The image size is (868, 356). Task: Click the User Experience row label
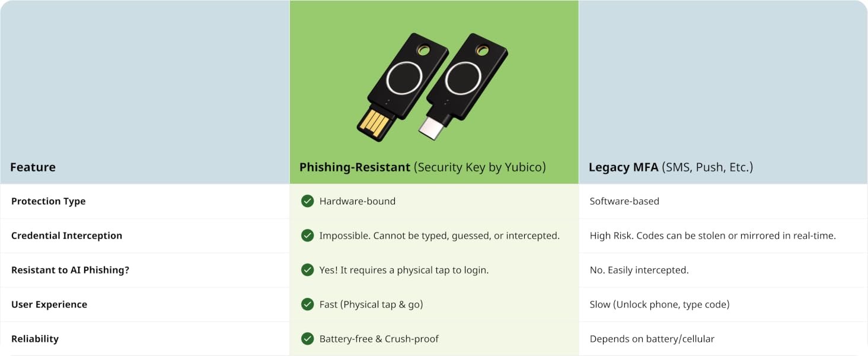tap(49, 304)
